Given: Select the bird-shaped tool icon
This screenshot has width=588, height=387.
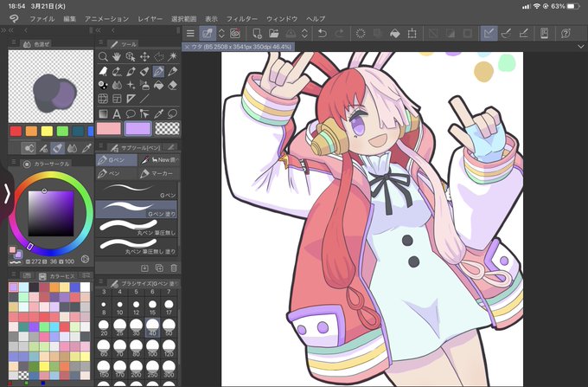Looking at the screenshot, I should (x=103, y=71).
